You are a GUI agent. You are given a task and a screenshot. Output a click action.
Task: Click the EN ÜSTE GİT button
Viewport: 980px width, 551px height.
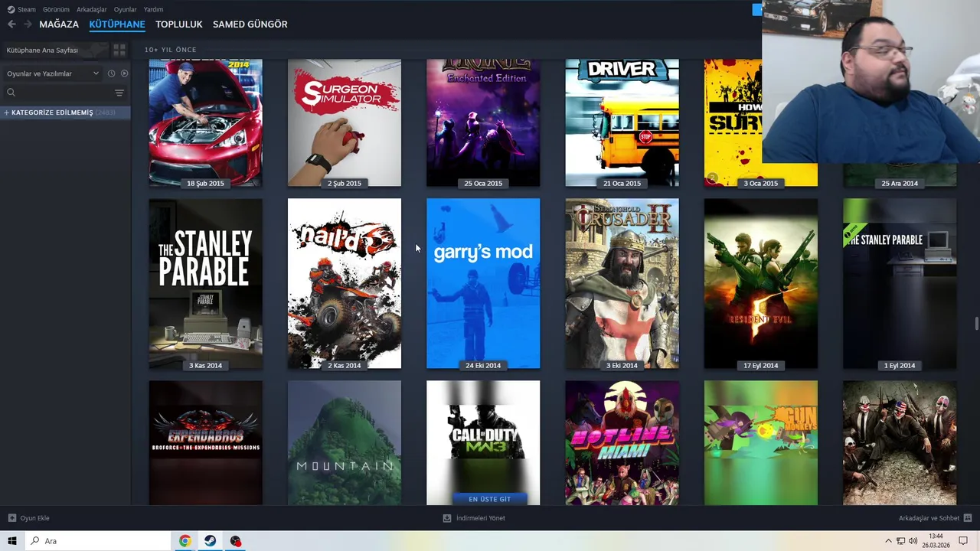pyautogui.click(x=490, y=499)
